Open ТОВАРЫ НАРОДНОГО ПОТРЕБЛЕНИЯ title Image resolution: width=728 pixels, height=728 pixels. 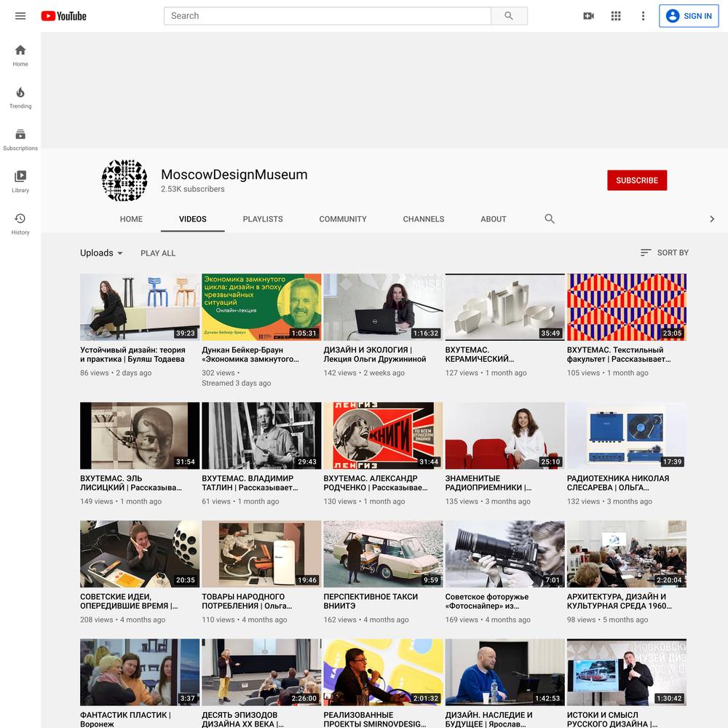(x=247, y=601)
